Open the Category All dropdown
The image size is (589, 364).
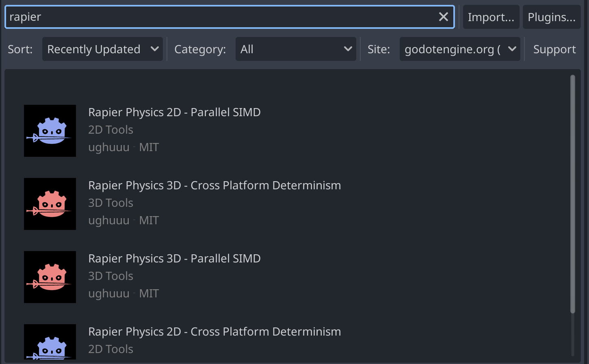tap(296, 49)
